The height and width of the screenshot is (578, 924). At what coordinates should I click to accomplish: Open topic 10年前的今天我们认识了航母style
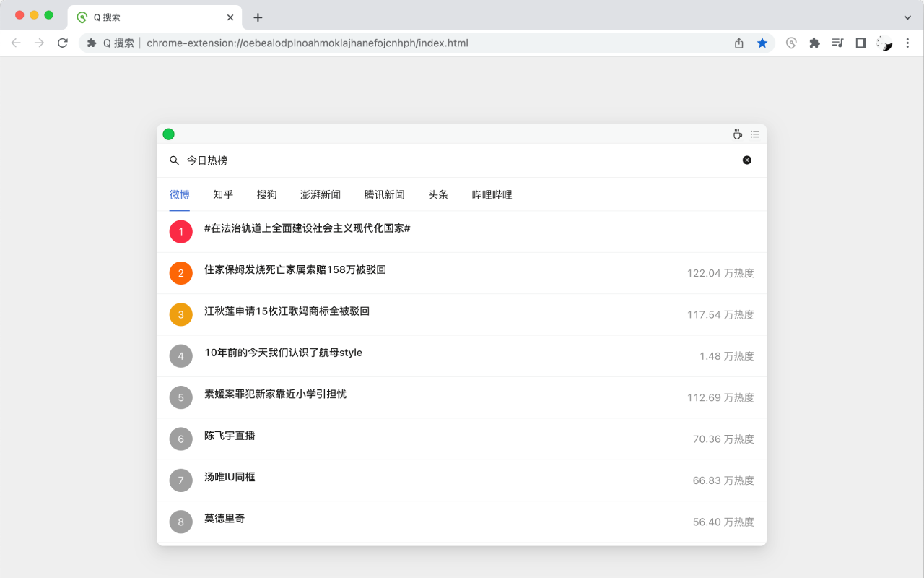[x=283, y=353]
